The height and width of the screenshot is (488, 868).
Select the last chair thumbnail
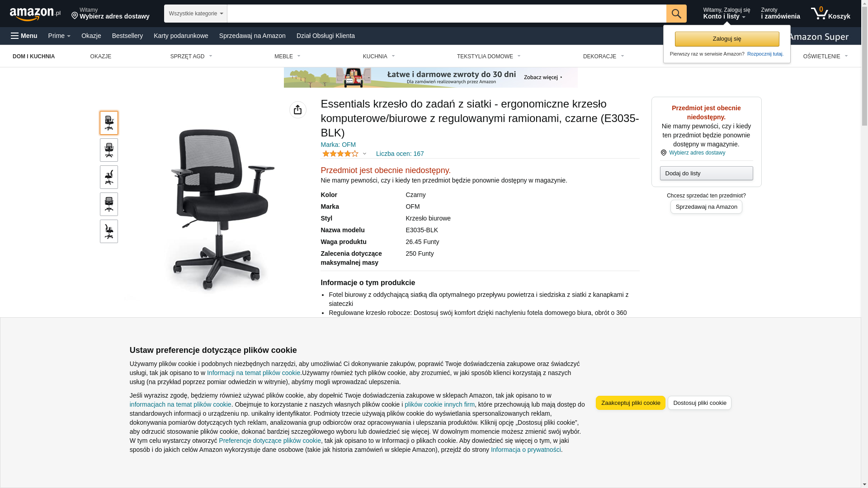[109, 231]
